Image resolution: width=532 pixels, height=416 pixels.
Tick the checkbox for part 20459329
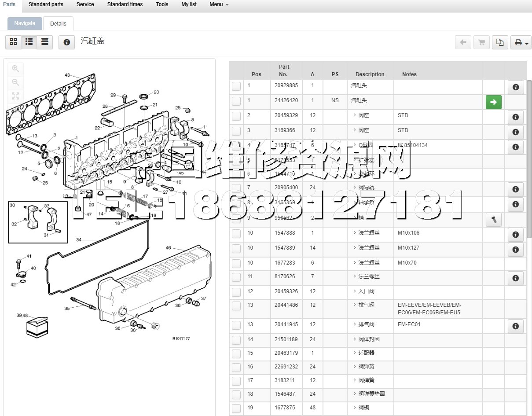click(x=236, y=116)
